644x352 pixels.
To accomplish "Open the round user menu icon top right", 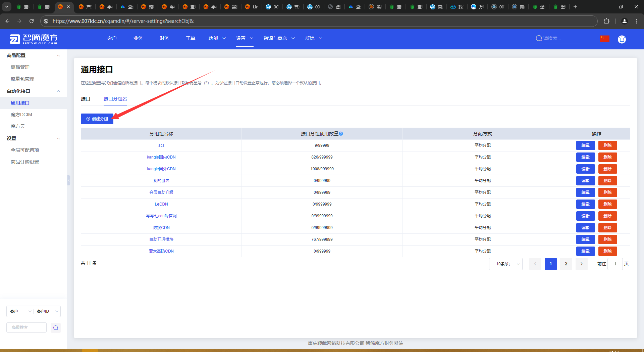I will pyautogui.click(x=622, y=39).
